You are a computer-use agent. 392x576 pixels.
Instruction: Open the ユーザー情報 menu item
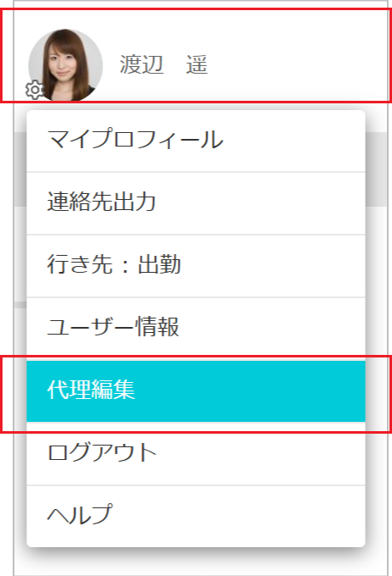[196, 328]
